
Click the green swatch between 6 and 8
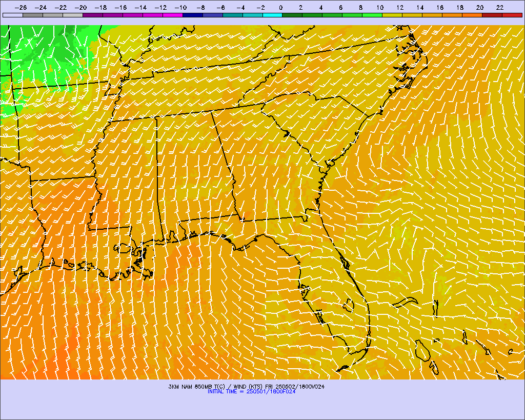[353, 15]
